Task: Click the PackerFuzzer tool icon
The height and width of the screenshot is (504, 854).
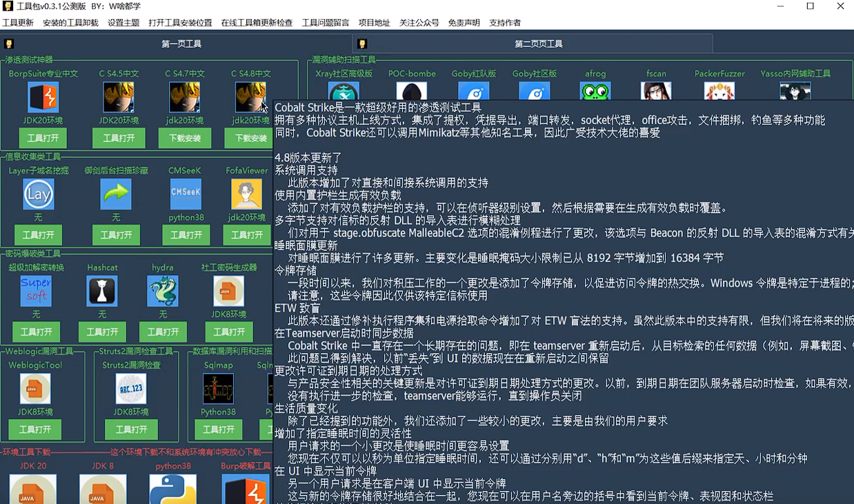Action: tap(719, 91)
